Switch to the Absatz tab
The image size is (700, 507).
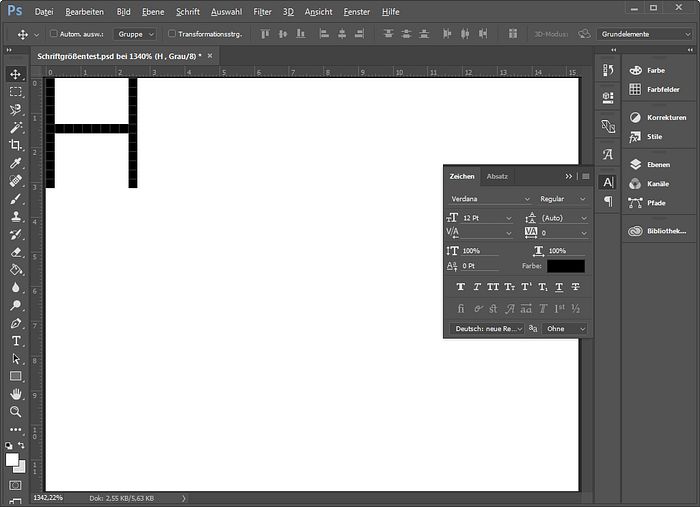coord(497,176)
